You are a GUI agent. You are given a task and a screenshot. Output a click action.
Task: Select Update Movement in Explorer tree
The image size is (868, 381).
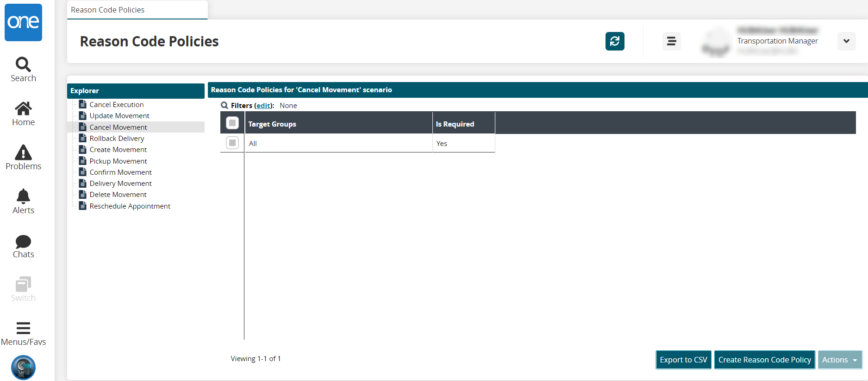click(119, 116)
